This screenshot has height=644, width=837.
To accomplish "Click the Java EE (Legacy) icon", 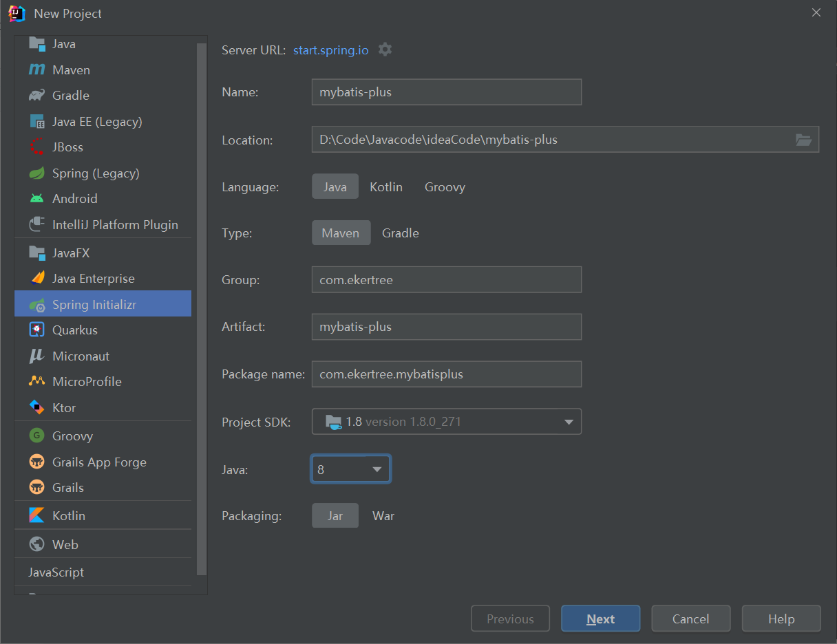I will 37,122.
